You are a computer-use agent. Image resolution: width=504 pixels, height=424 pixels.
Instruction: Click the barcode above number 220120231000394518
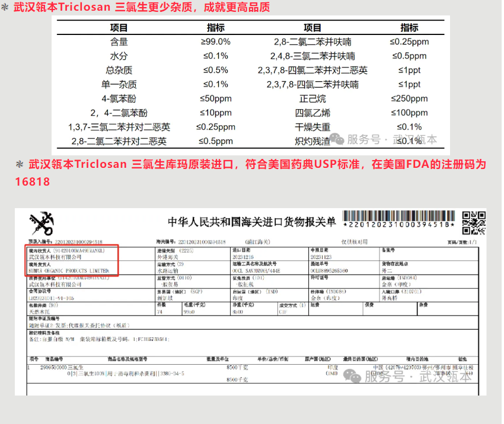tap(398, 216)
